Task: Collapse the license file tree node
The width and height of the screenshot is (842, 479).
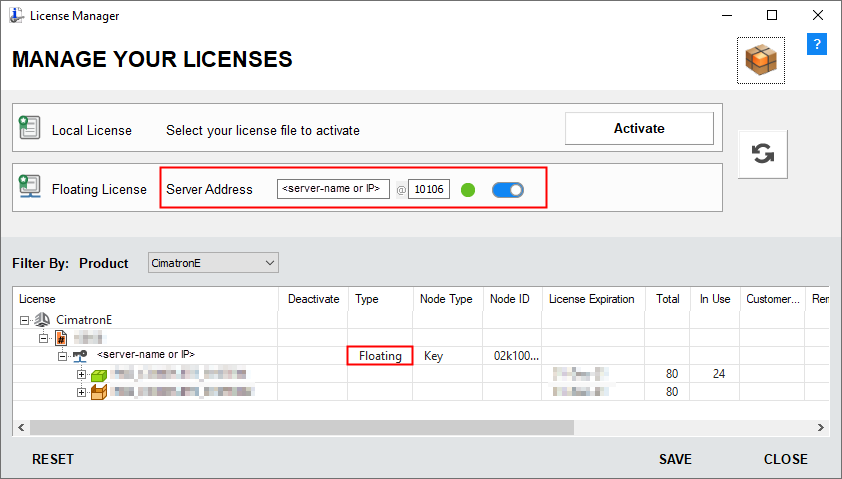Action: point(43,338)
